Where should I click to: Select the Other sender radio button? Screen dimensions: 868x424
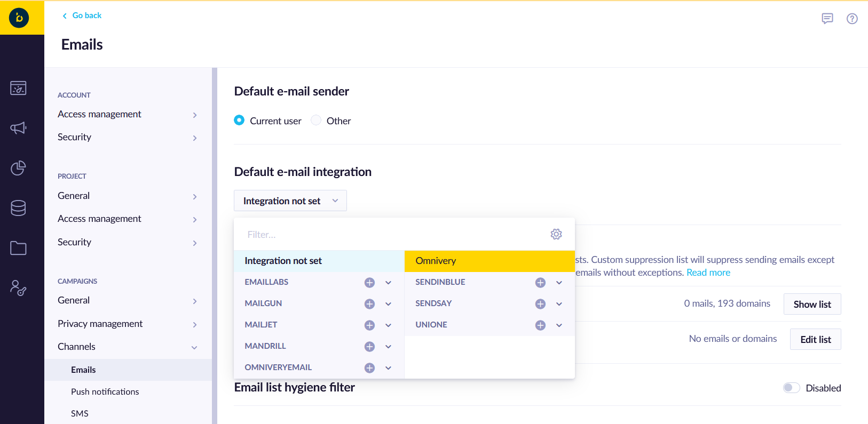click(316, 121)
